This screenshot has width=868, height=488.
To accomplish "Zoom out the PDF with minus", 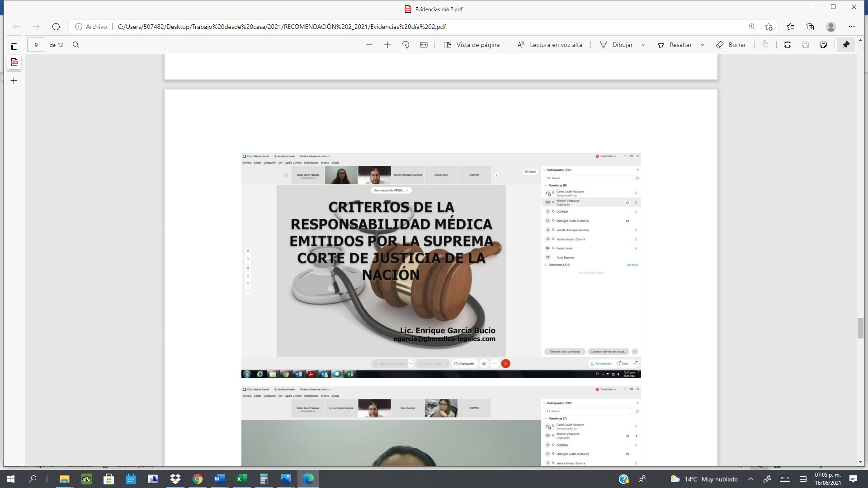I will click(369, 45).
